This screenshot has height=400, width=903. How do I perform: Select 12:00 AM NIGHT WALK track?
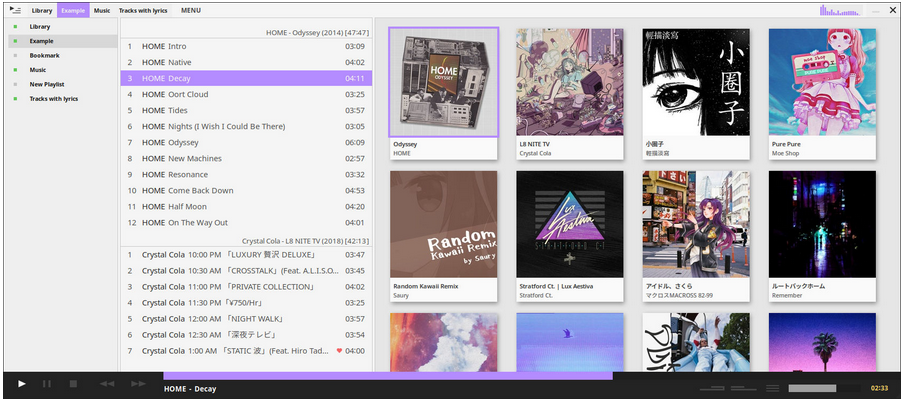coord(246,319)
